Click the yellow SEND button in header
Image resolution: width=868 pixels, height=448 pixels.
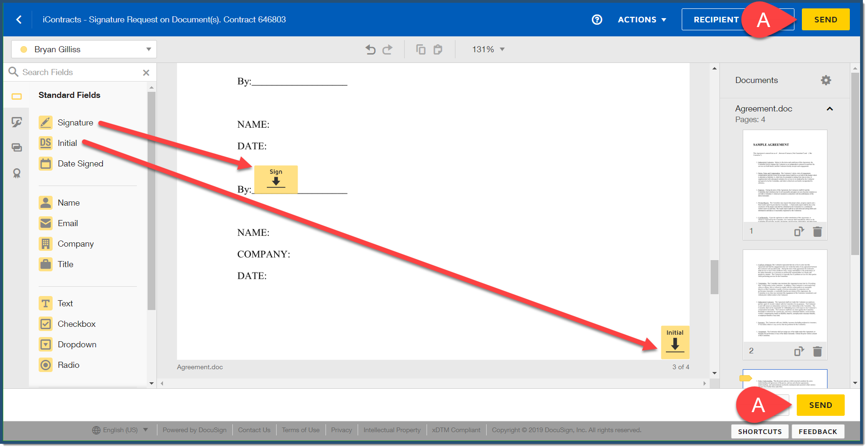pyautogui.click(x=826, y=20)
